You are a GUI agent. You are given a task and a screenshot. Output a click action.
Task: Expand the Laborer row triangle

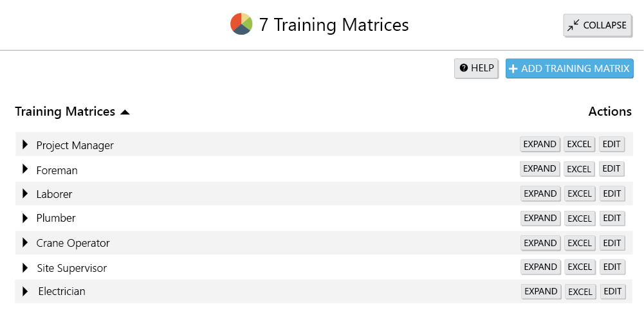pyautogui.click(x=25, y=193)
